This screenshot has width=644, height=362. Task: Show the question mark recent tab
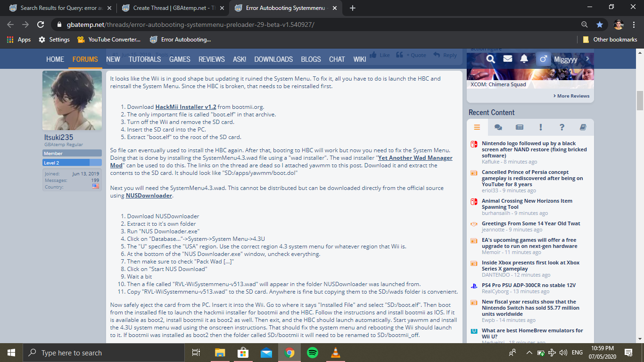point(562,127)
